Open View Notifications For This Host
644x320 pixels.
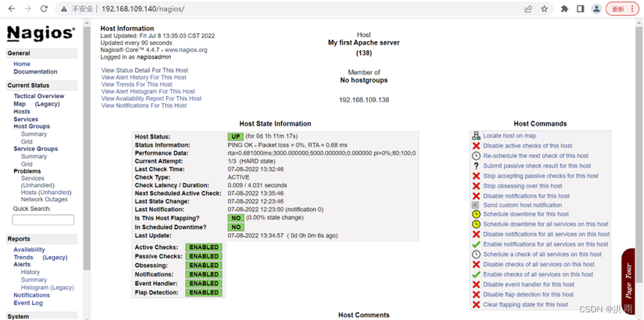[x=145, y=106]
